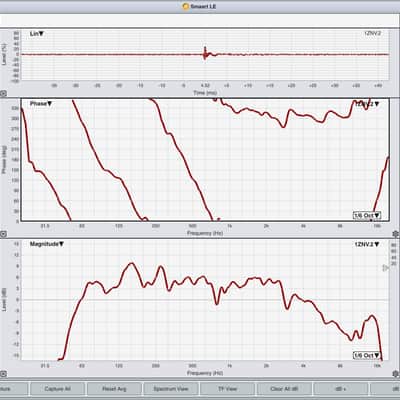This screenshot has width=400, height=400.
Task: Click the dB + button
Action: 341,389
